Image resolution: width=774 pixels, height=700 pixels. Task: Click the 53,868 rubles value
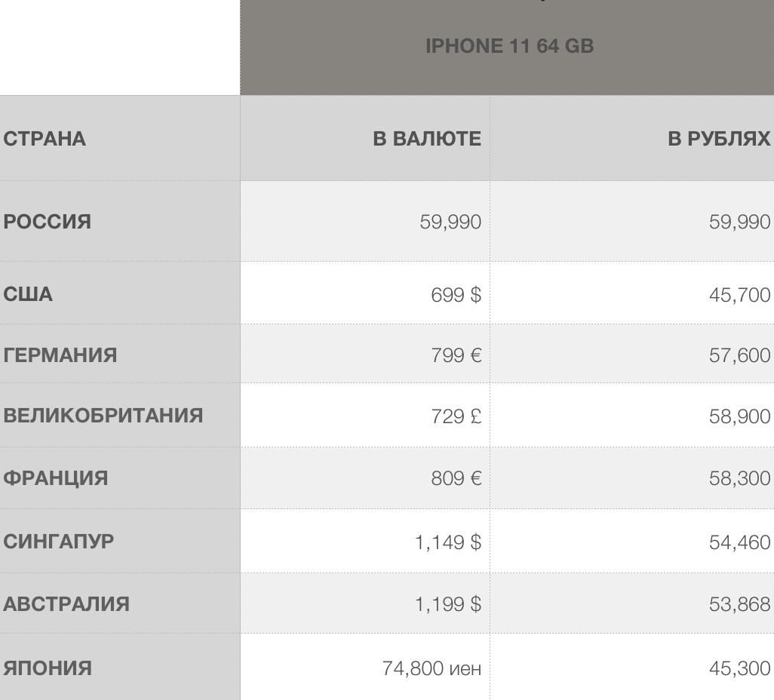[739, 604]
